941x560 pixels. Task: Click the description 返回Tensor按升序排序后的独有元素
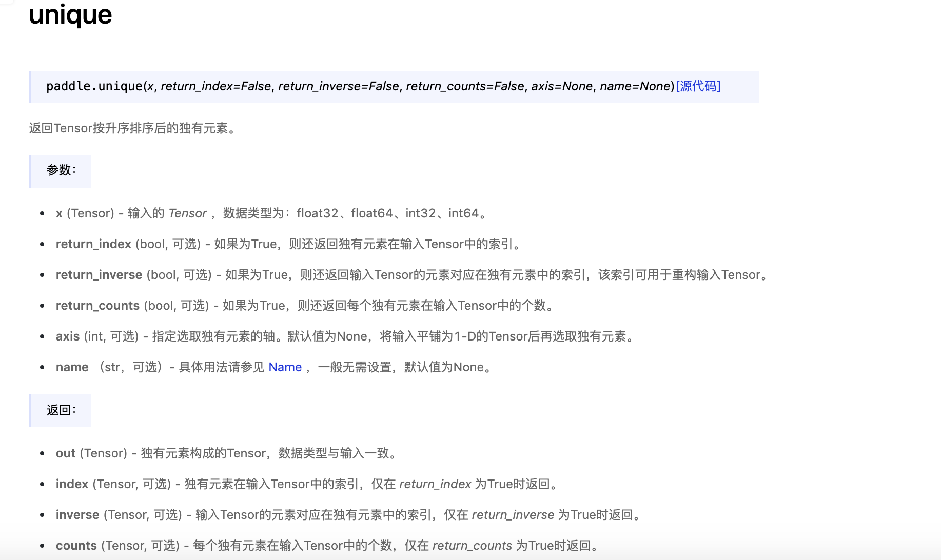tap(132, 128)
